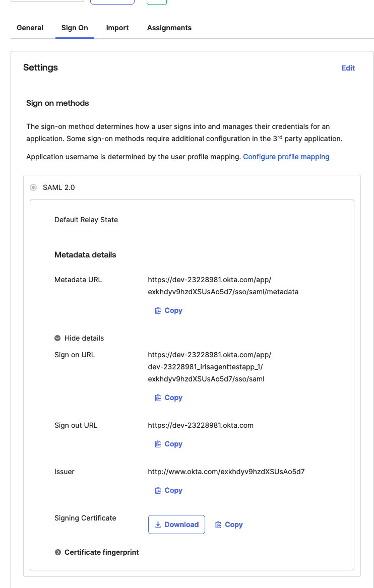Copy the Sign on URL

coord(168,398)
